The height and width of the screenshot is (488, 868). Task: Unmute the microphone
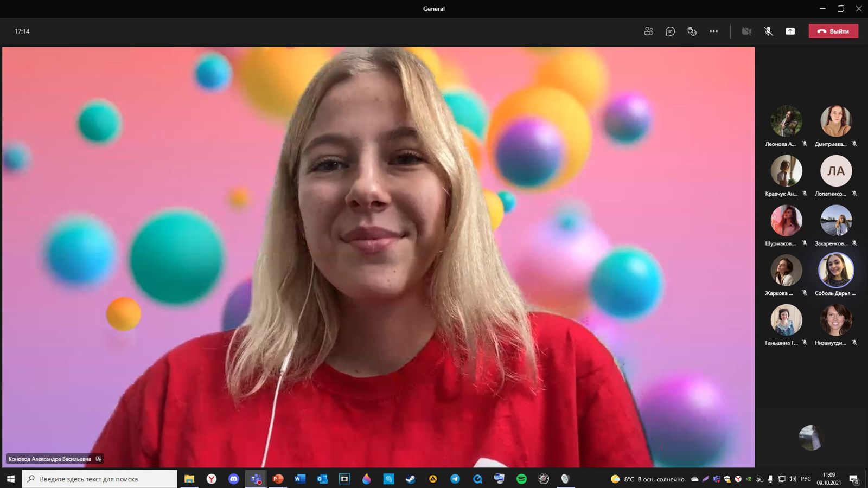[768, 31]
